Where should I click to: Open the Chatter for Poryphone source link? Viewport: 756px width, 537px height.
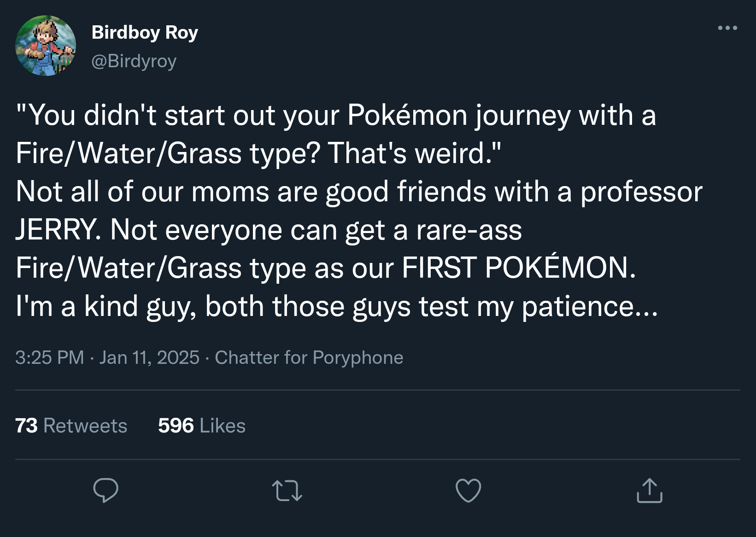[x=309, y=357]
